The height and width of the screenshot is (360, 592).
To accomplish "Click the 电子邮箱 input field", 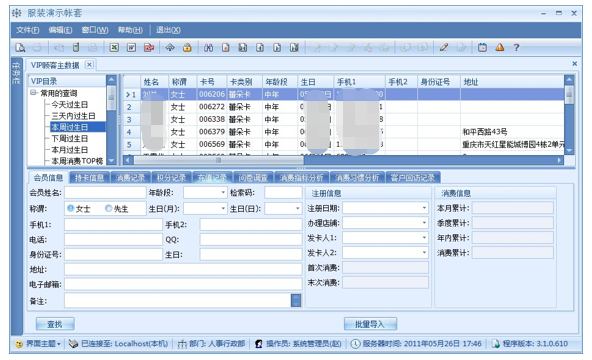I will (x=183, y=284).
